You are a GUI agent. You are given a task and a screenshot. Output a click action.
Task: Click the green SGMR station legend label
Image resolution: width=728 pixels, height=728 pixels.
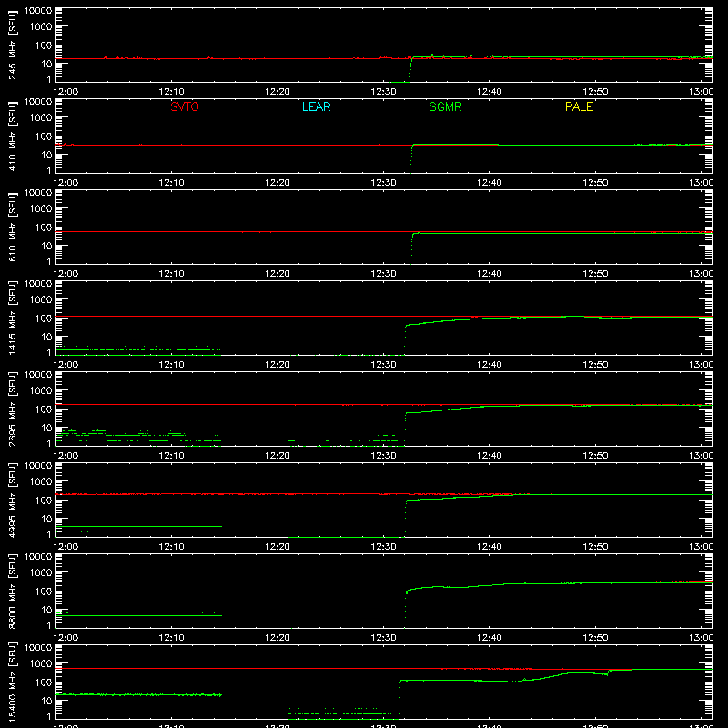click(x=445, y=106)
